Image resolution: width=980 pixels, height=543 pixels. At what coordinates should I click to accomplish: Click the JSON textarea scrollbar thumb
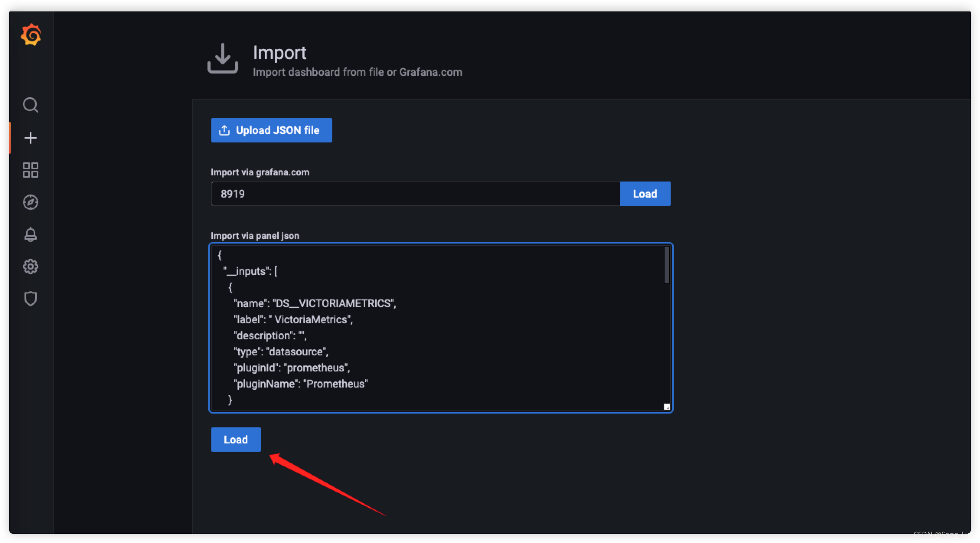(666, 265)
